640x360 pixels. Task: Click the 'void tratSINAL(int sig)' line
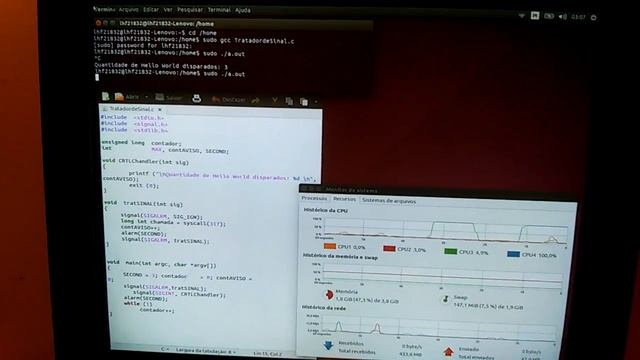(144, 203)
